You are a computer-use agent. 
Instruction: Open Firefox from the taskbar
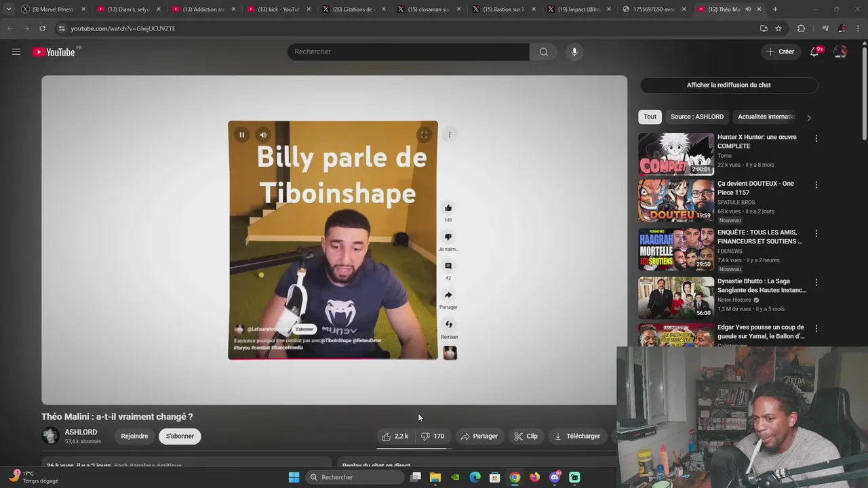point(535,477)
